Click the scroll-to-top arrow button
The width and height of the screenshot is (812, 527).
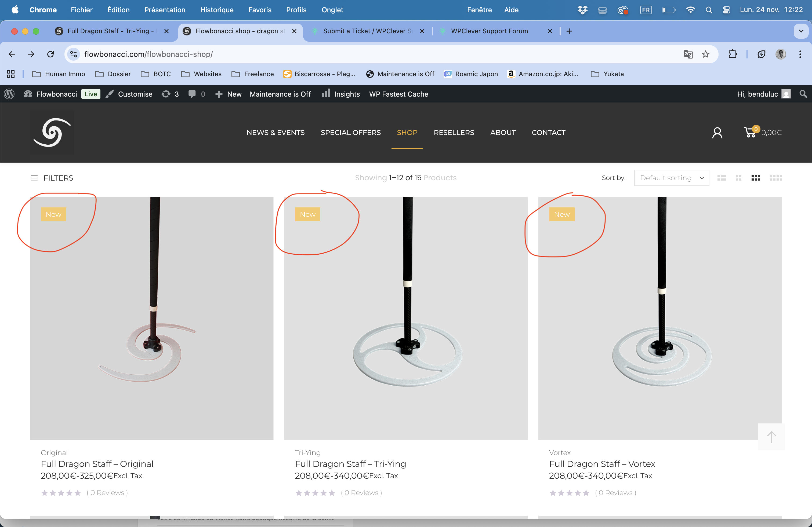[771, 437]
